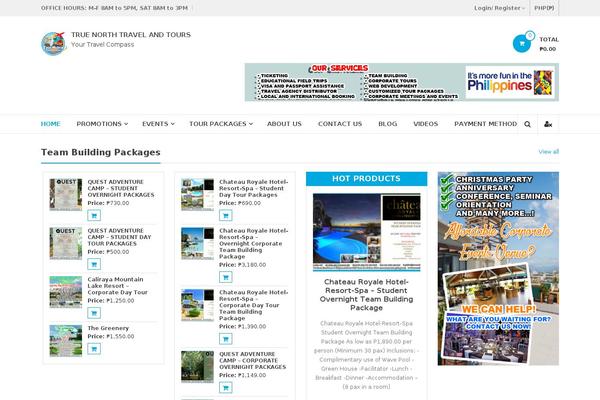Click the View all link for Team Building Packages
The height and width of the screenshot is (400, 600).
[x=548, y=152]
